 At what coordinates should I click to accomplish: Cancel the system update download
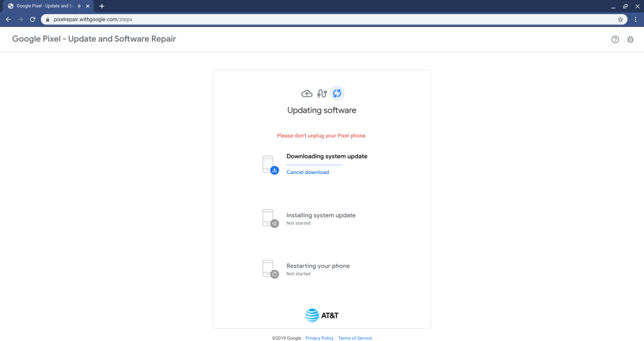tap(307, 172)
